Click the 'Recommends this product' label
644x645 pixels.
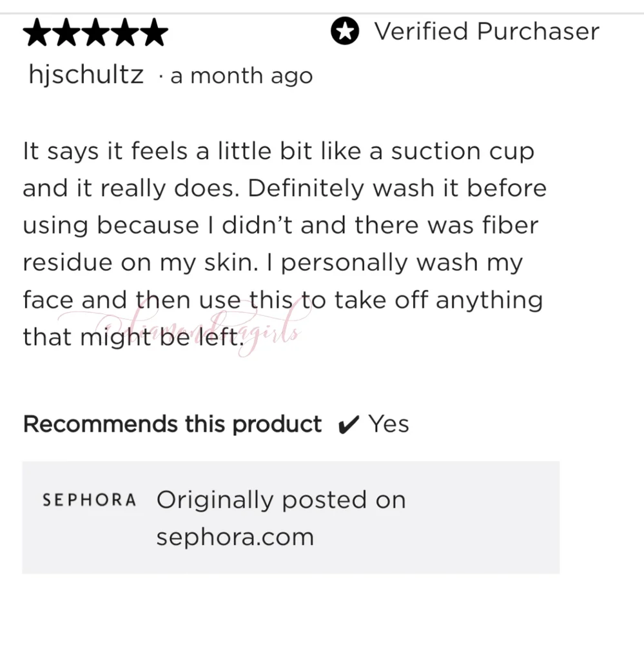pyautogui.click(x=172, y=424)
